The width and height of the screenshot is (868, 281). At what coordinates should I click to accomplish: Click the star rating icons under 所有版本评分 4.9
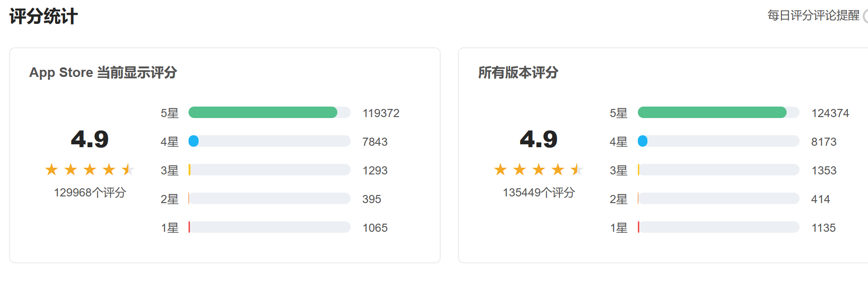pyautogui.click(x=538, y=170)
